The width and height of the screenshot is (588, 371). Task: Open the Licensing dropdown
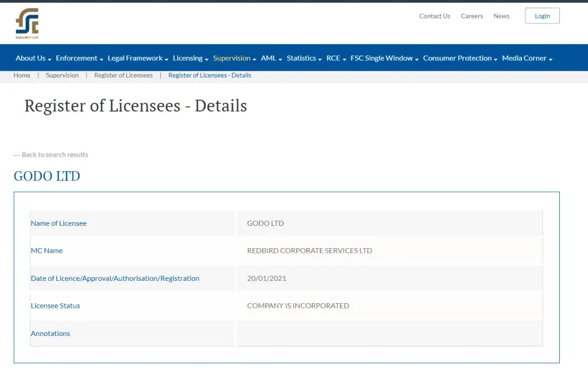pyautogui.click(x=191, y=58)
